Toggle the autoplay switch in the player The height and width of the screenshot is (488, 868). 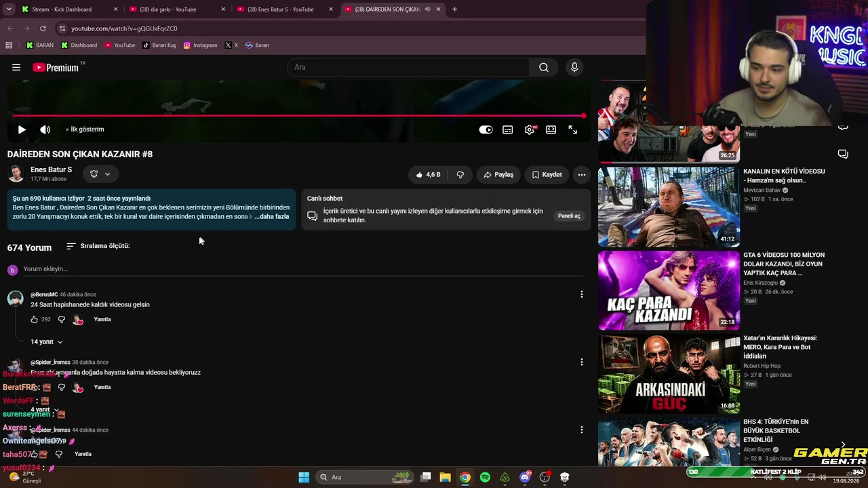click(486, 129)
